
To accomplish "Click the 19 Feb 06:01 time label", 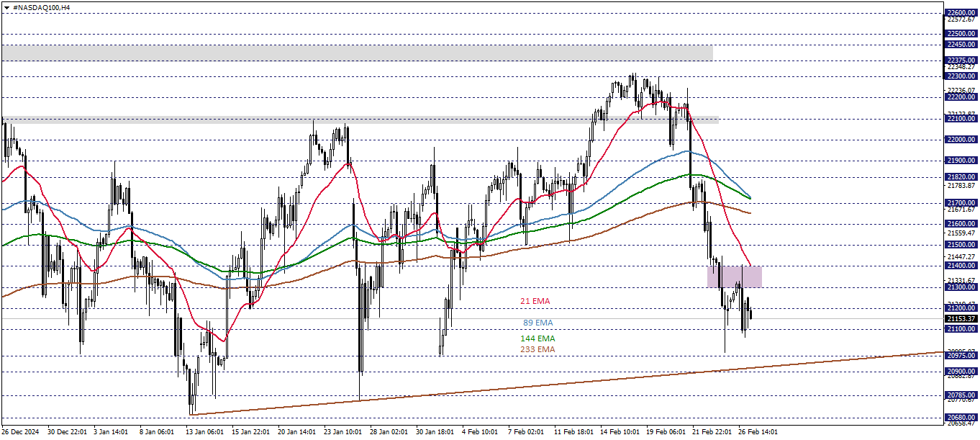I will tap(665, 432).
